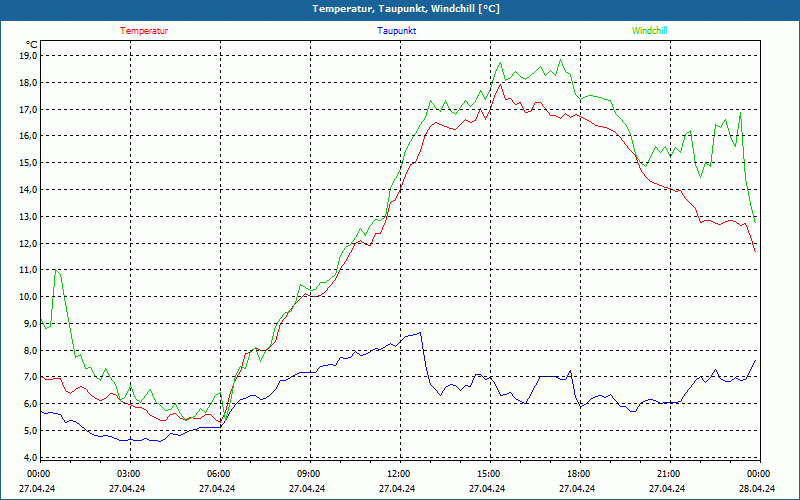Click the 16,0 y-axis value
The height and width of the screenshot is (500, 800).
coord(29,136)
